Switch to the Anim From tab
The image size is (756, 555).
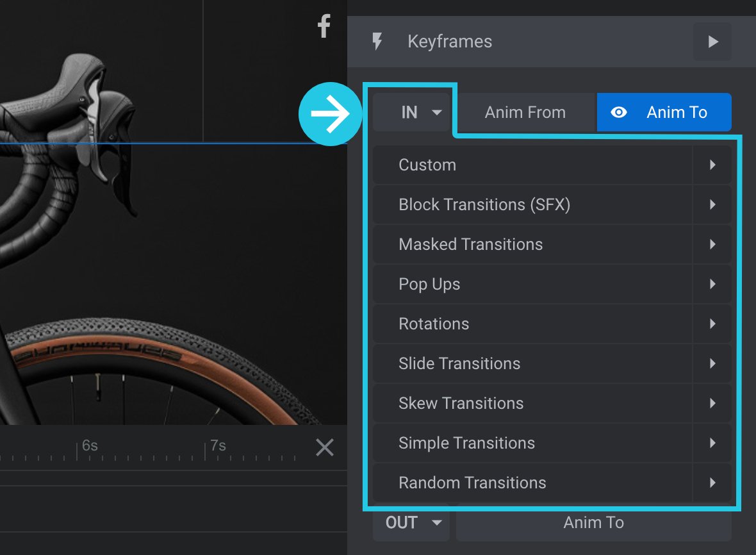525,112
